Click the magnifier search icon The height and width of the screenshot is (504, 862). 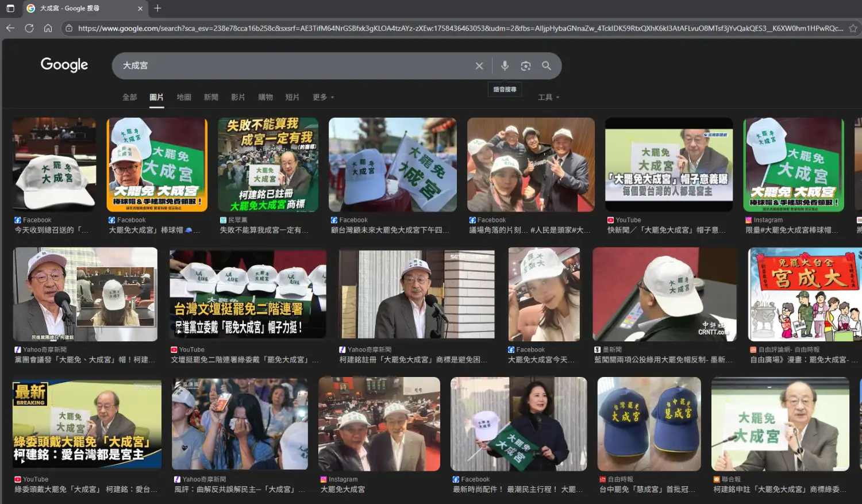pos(547,66)
